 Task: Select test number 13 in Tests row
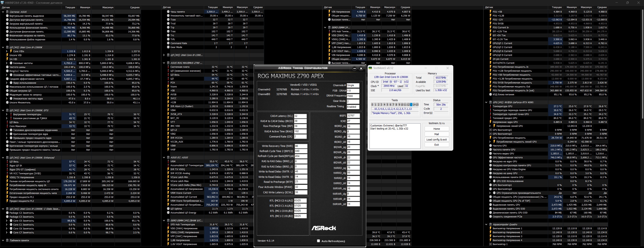[x=411, y=105]
